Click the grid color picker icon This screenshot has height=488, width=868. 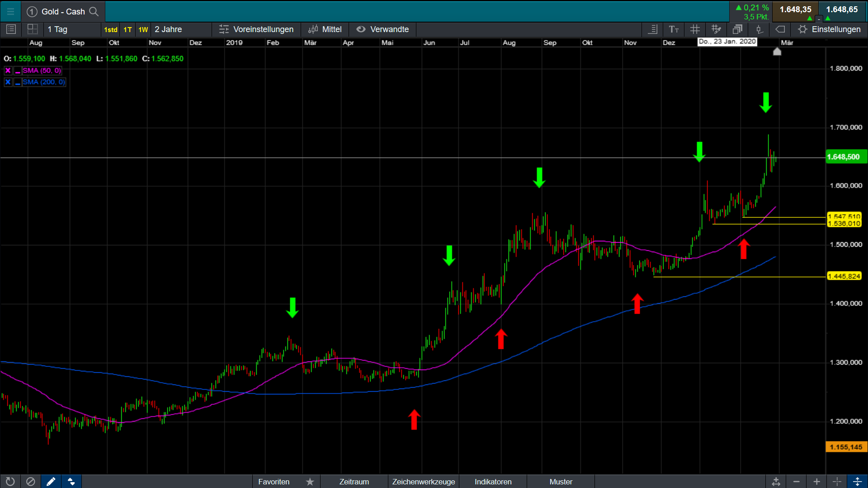(716, 29)
